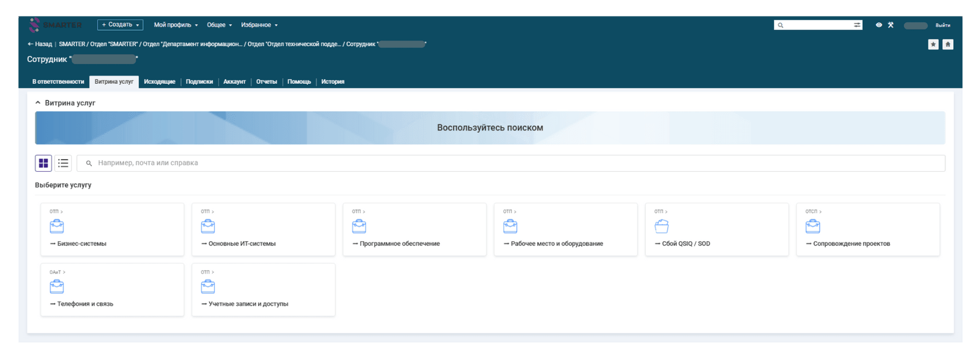Collapse the Витрина услуг section
Screen dimensions: 980x362
[x=38, y=103]
